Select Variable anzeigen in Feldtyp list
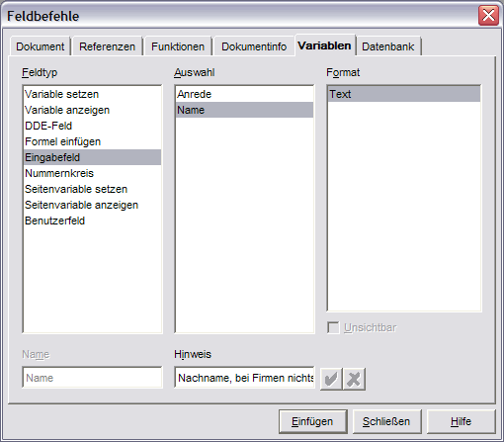Screen dimensions: 504x442 click(92, 110)
